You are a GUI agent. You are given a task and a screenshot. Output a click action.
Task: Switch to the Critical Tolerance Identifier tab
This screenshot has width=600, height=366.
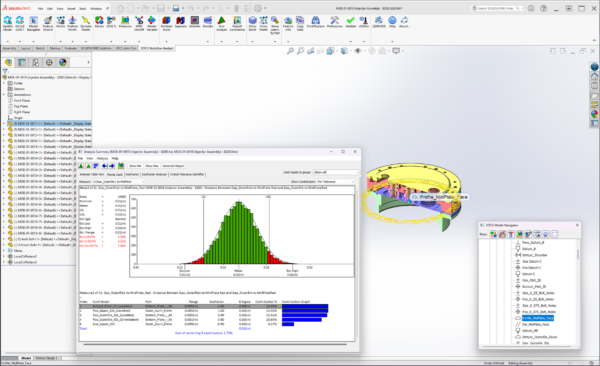coord(187,174)
